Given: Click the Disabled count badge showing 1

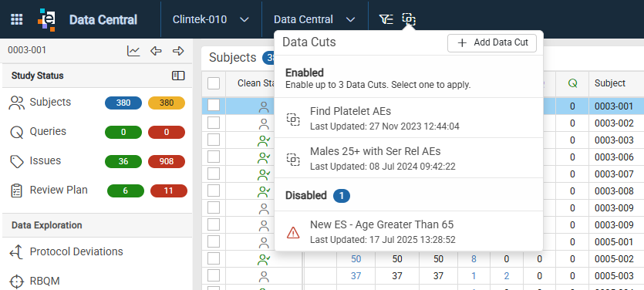Looking at the screenshot, I should [342, 196].
